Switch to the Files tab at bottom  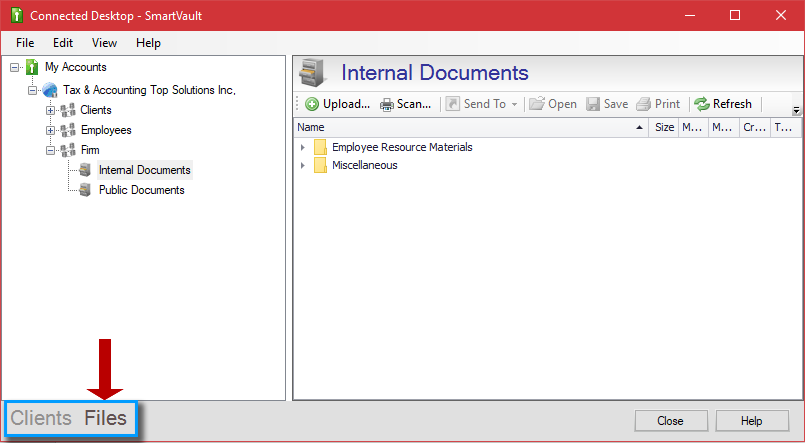coord(106,418)
